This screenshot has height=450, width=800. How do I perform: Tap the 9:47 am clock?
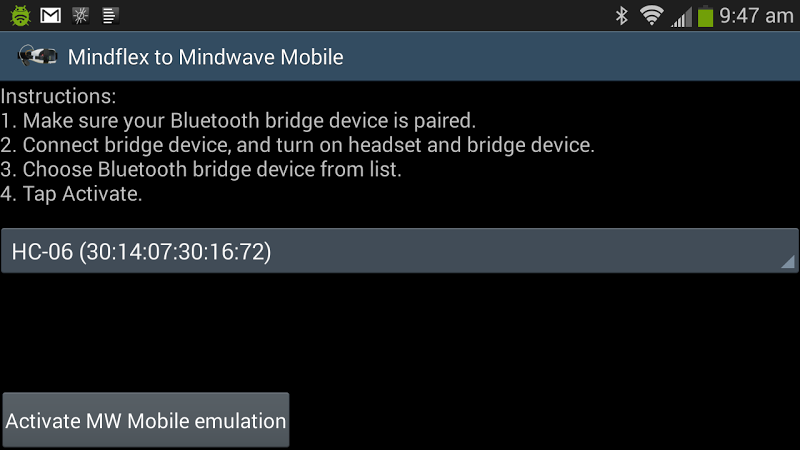(756, 16)
